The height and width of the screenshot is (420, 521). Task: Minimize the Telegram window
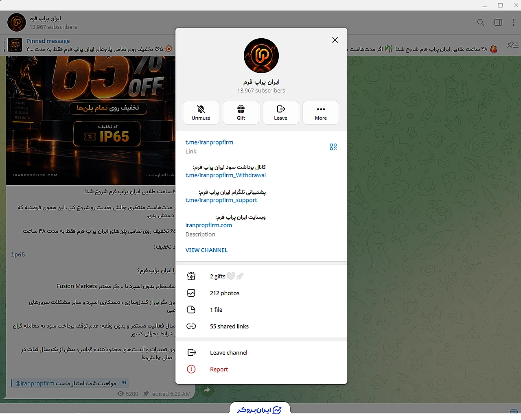click(x=484, y=6)
